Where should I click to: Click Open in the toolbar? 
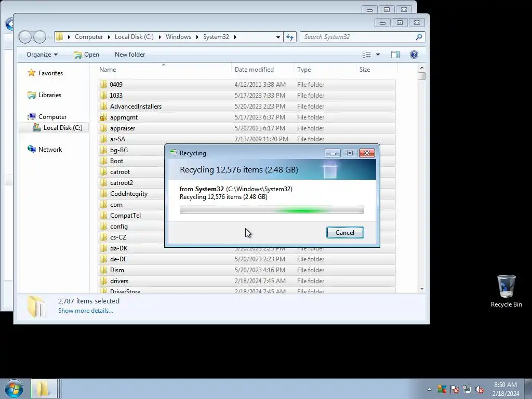(x=87, y=54)
